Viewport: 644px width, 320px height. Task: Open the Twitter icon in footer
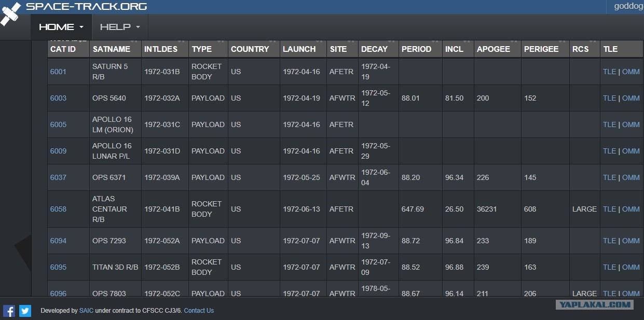[25, 311]
